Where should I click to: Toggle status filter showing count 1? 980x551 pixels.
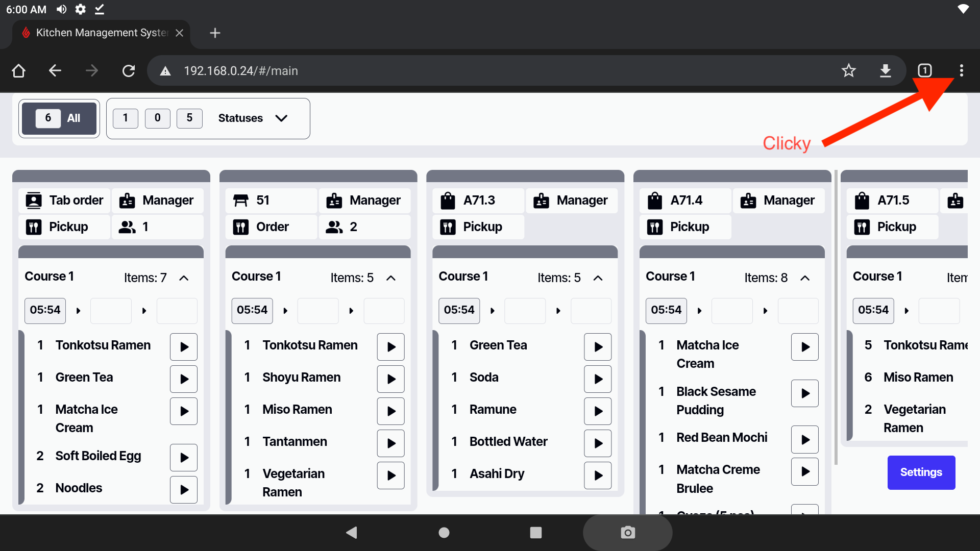pyautogui.click(x=125, y=118)
